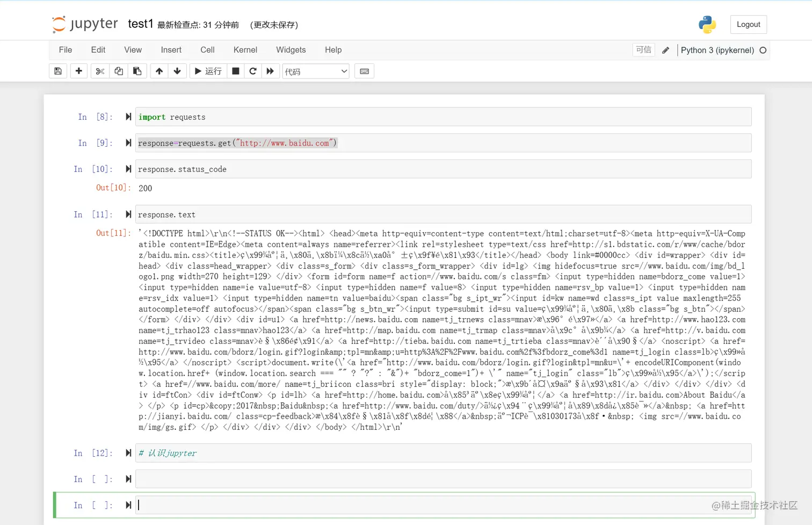Click the Python logo in the header

click(707, 24)
